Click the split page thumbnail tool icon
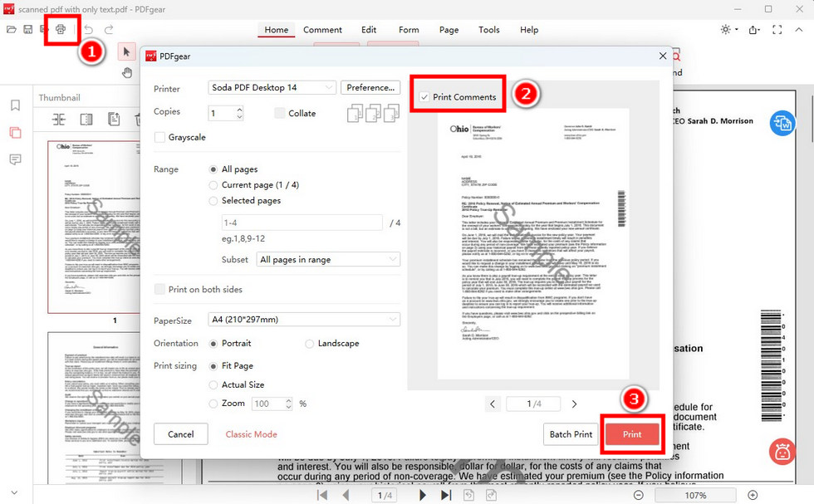Viewport: 814px width, 504px height. coord(86,120)
